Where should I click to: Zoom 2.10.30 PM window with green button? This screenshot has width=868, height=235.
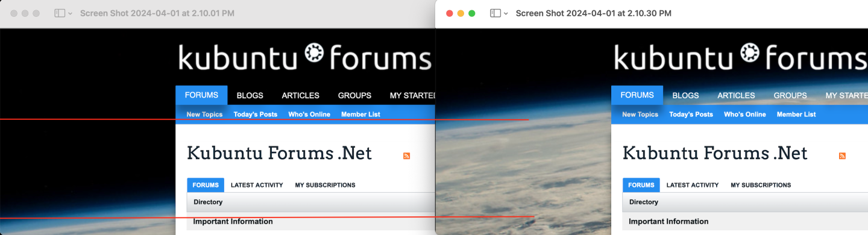pyautogui.click(x=472, y=13)
